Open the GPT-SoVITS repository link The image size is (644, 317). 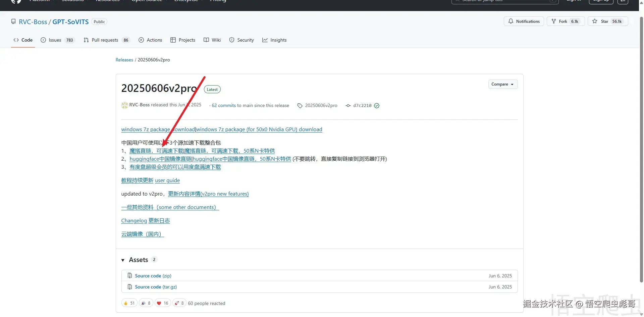pos(70,22)
